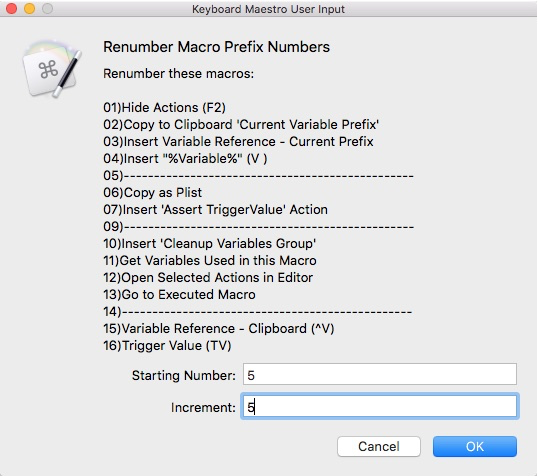538x476 pixels.
Task: Dismiss the dialog using Cancel
Action: click(379, 446)
